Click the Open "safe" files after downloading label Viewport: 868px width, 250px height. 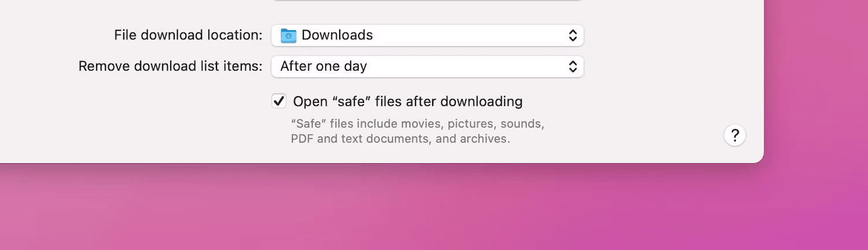tap(407, 102)
